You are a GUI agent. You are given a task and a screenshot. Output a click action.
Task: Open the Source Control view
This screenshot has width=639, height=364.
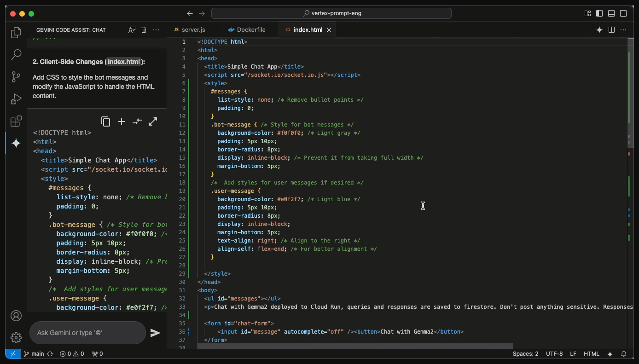point(16,77)
